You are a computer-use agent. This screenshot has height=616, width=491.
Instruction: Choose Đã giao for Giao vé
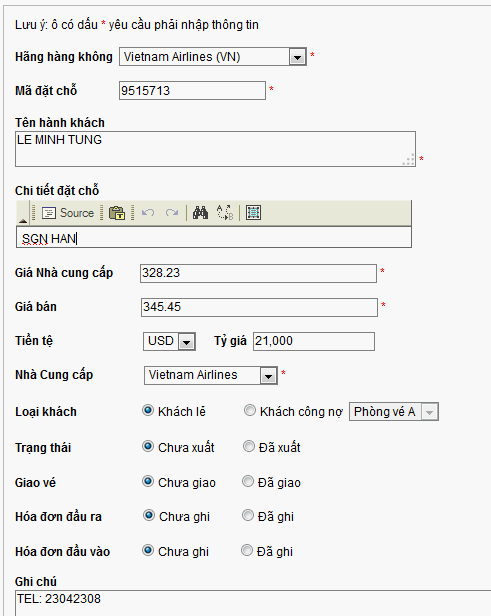click(x=248, y=481)
